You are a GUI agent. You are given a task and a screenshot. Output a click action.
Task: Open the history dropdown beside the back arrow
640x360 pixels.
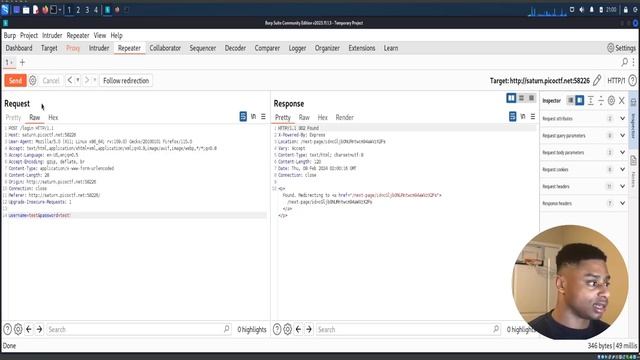[x=78, y=80]
